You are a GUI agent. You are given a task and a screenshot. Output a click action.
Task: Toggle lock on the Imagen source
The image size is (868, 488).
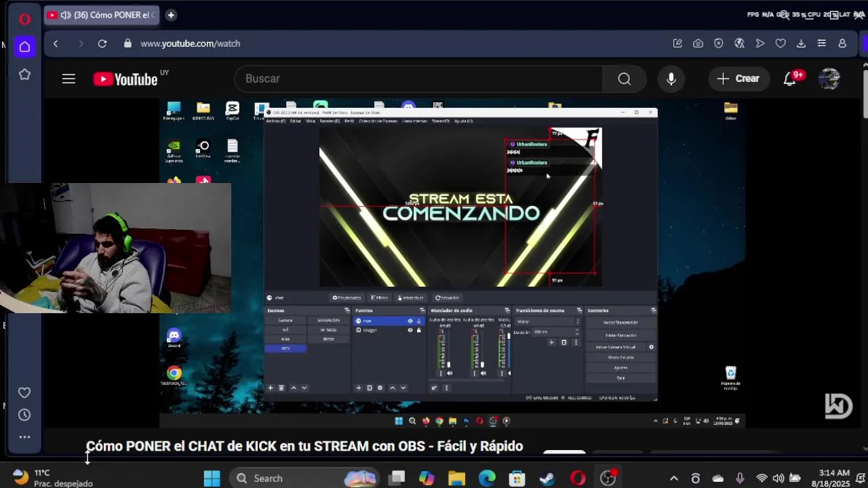click(418, 330)
